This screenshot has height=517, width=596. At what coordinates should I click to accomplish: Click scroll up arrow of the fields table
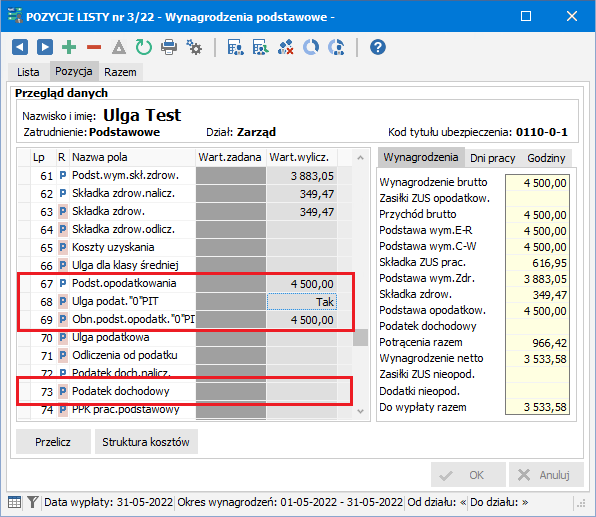[x=360, y=157]
